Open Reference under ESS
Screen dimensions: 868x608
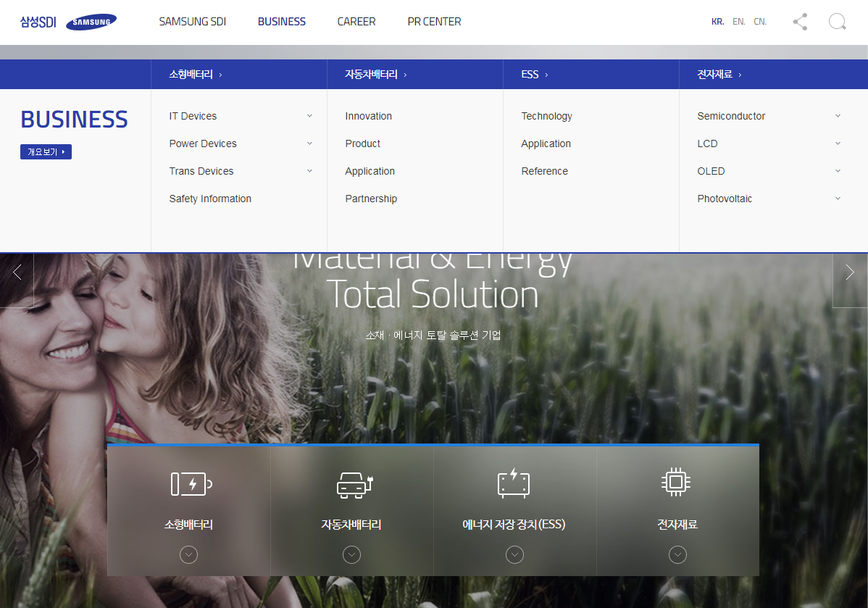(545, 171)
